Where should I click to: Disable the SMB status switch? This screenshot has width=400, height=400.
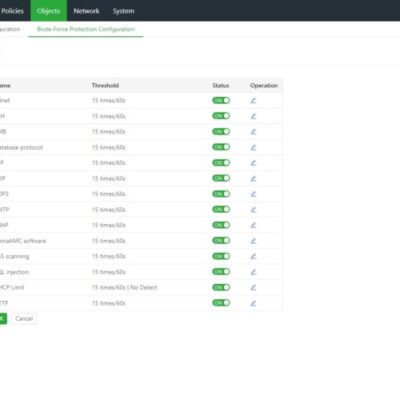(221, 132)
